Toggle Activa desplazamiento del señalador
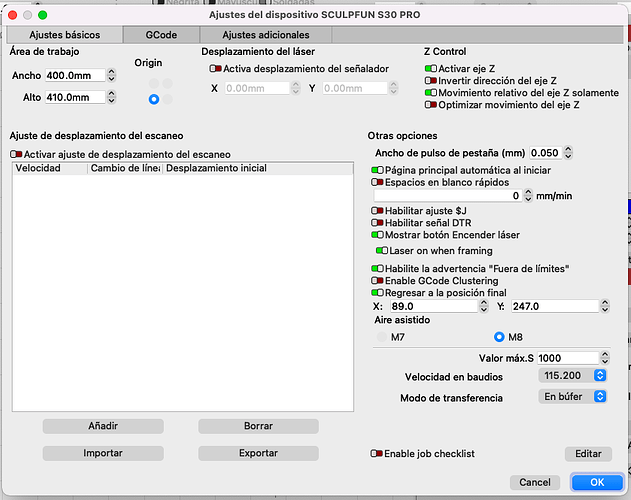 [215, 69]
